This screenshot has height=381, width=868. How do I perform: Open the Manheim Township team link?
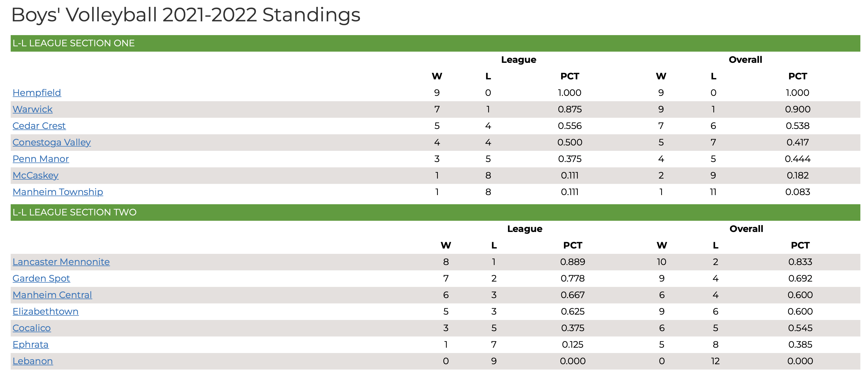click(57, 192)
